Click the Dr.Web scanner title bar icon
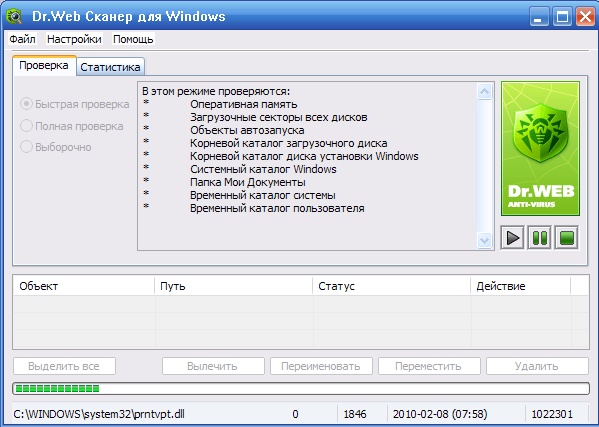The image size is (599, 427). click(x=14, y=16)
